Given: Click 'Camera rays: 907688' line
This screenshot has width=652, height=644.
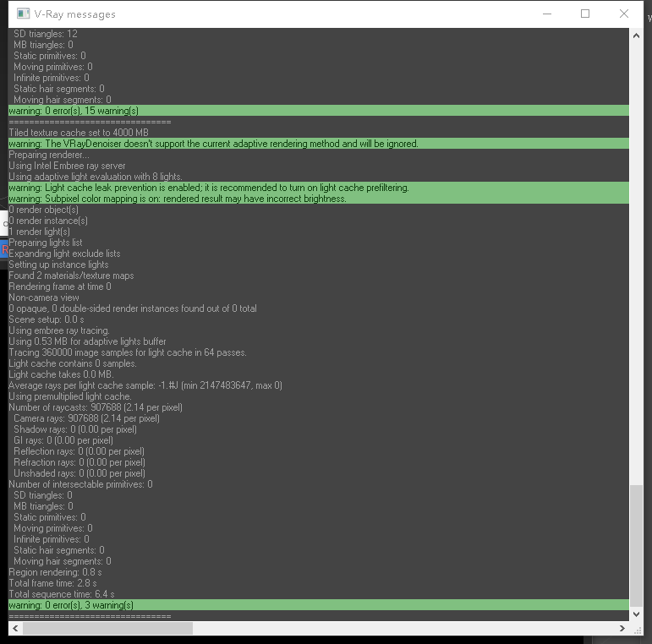Looking at the screenshot, I should (86, 418).
